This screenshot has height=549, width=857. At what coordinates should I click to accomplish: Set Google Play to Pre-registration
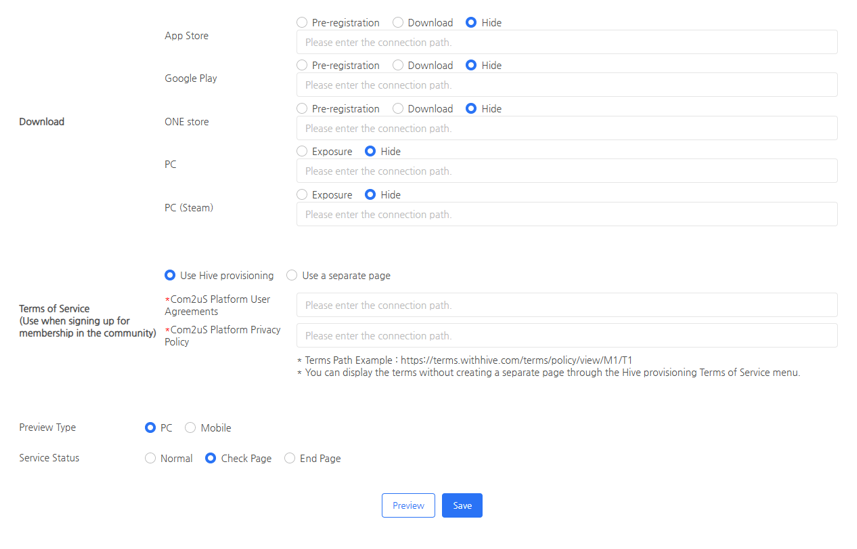(x=302, y=65)
